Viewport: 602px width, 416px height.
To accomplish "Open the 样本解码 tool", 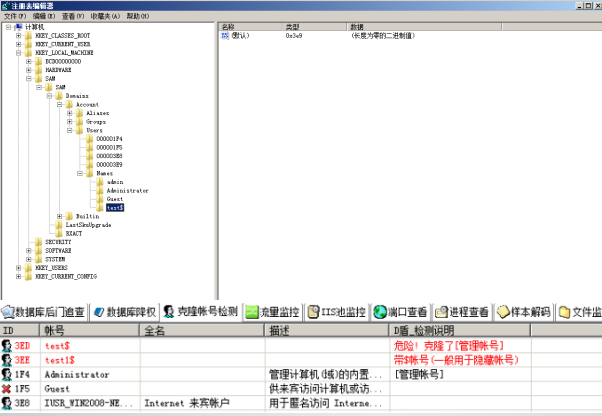I will [x=524, y=312].
